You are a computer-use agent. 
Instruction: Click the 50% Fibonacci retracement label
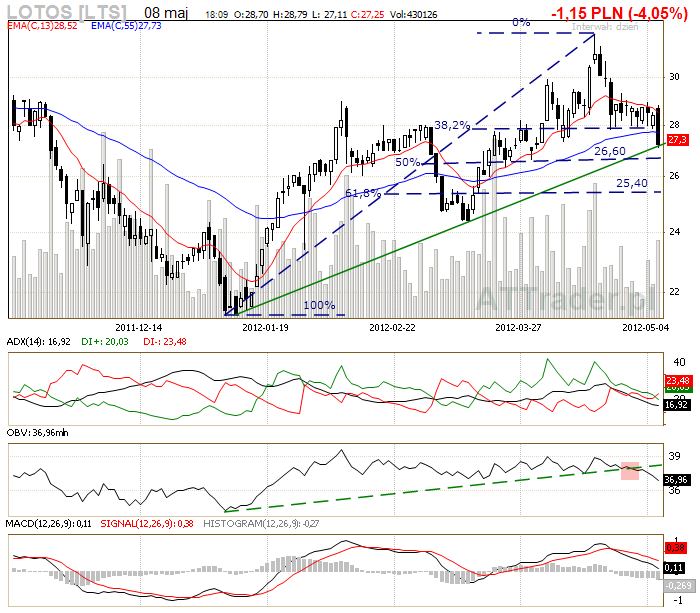tap(408, 162)
